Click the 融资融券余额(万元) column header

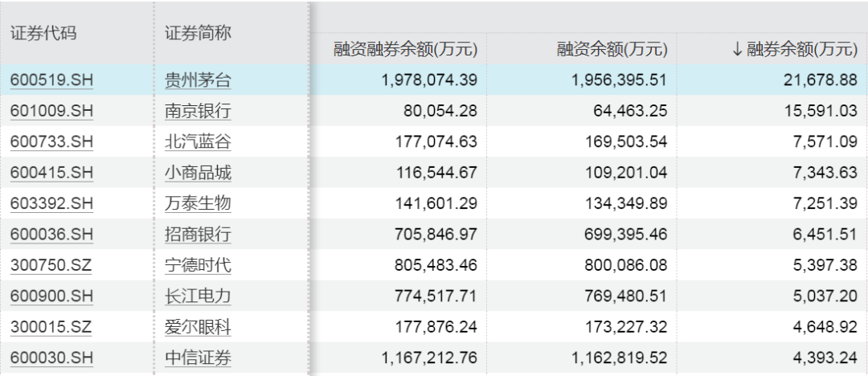[x=405, y=49]
